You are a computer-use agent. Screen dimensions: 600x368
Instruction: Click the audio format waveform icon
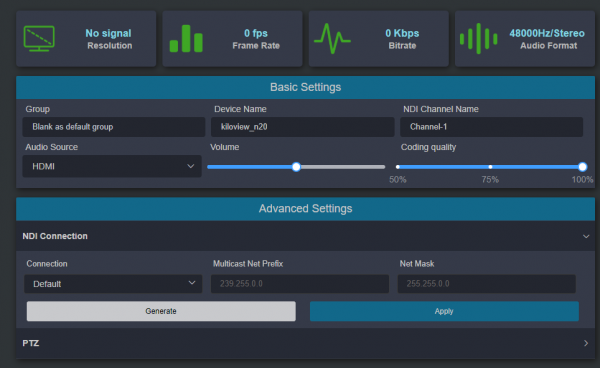pos(478,38)
